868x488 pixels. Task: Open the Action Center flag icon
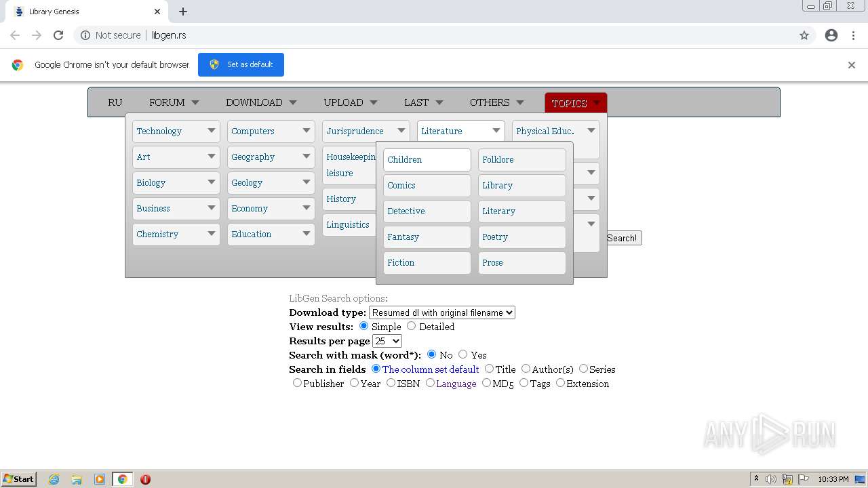pyautogui.click(x=804, y=479)
